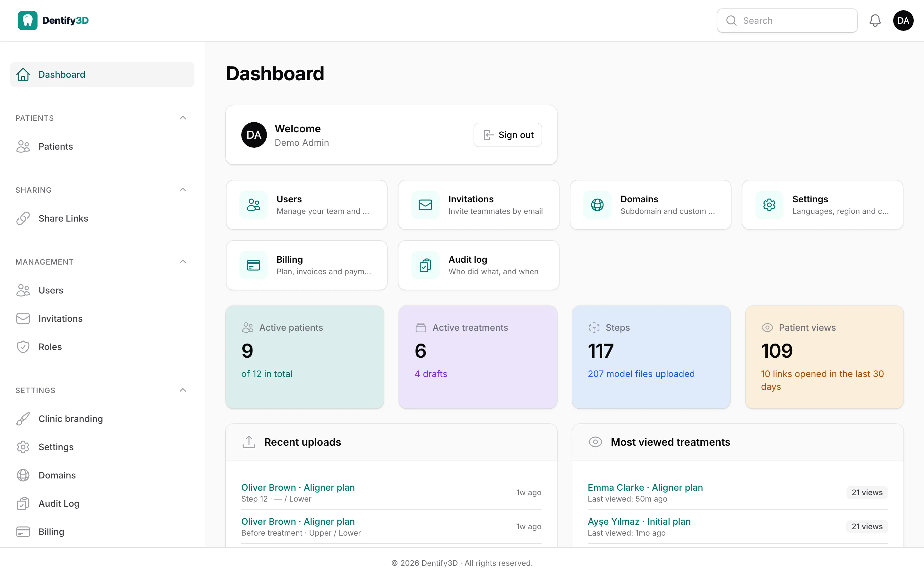
Task: Click the Domains globe card icon
Action: (x=597, y=205)
